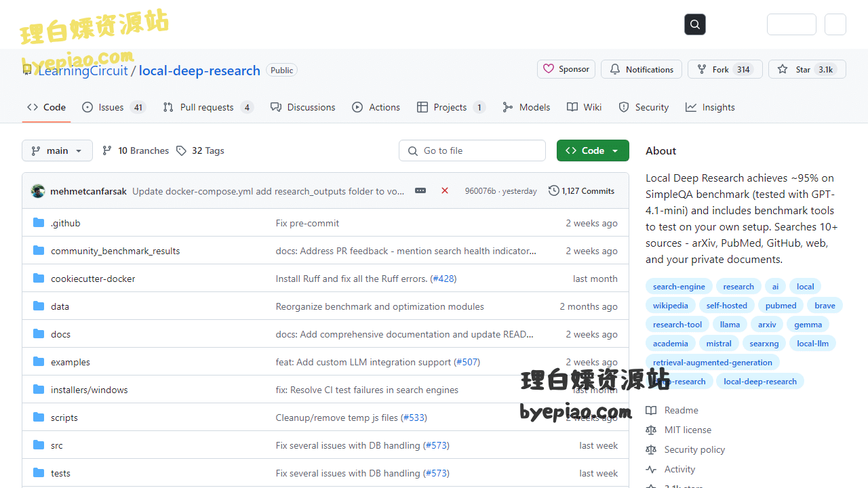Open the Code tab
868x488 pixels.
(x=46, y=107)
